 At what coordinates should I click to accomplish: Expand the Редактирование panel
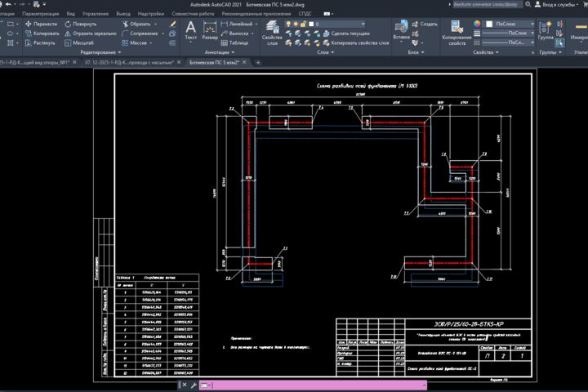point(100,52)
